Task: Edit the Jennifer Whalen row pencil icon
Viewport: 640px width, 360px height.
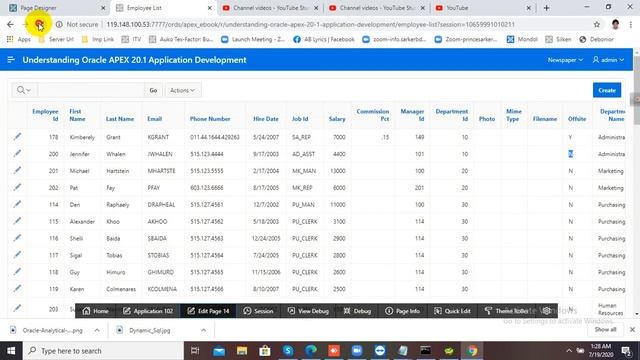Action: pos(17,153)
